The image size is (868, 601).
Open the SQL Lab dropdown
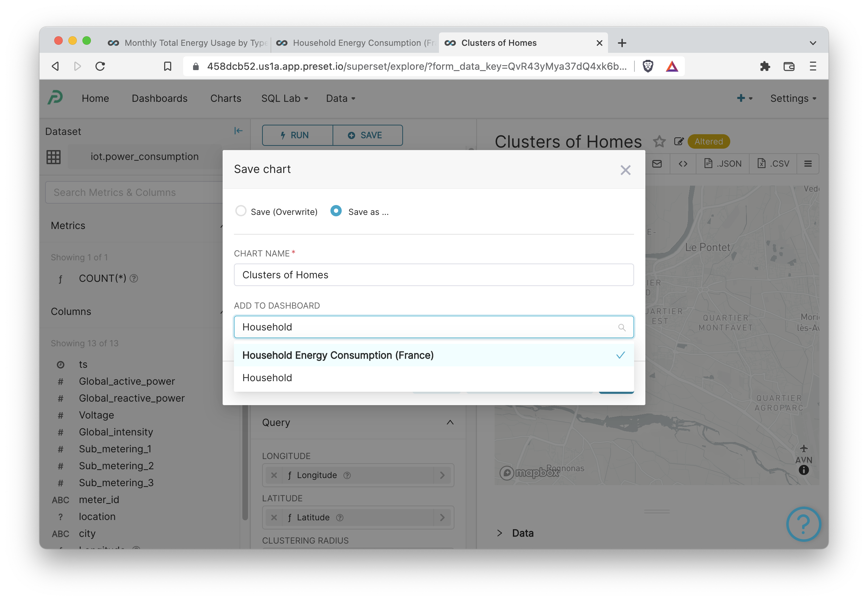click(284, 98)
